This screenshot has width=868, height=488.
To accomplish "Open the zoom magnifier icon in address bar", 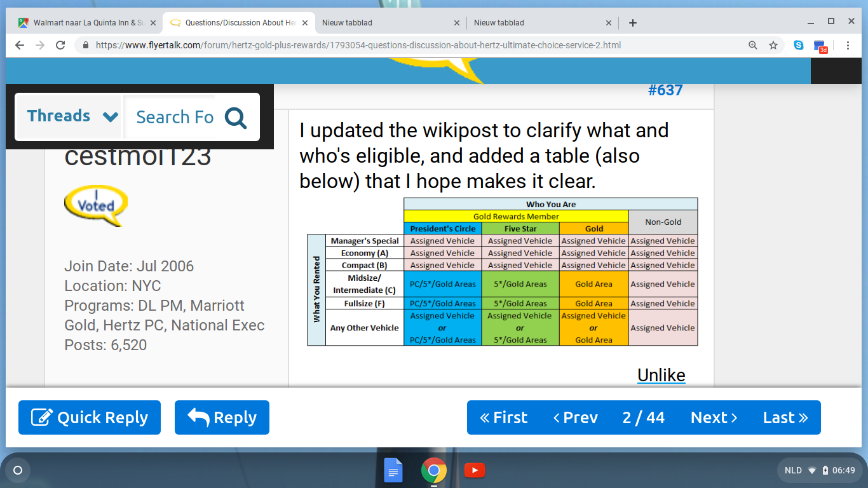I will pos(753,45).
